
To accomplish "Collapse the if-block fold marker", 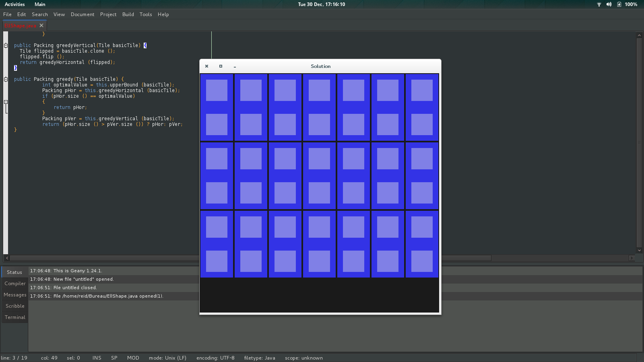I will tap(6, 102).
